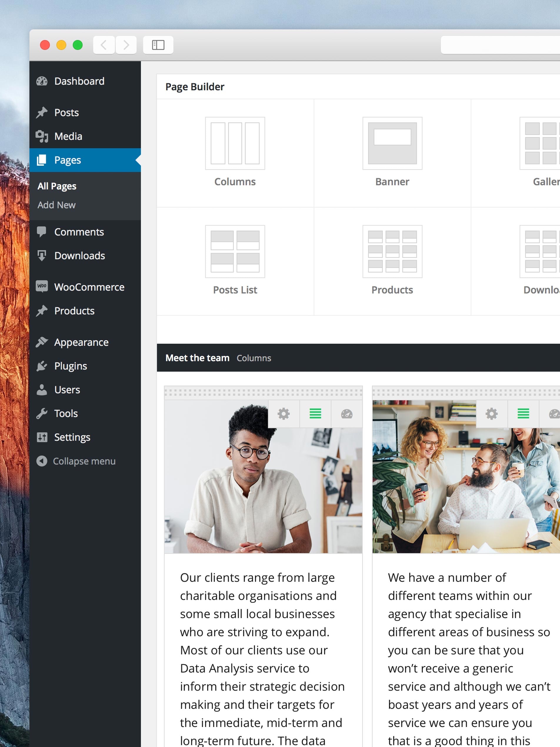Click the Users person icon
Viewport: 560px width, 747px height.
[x=42, y=390]
